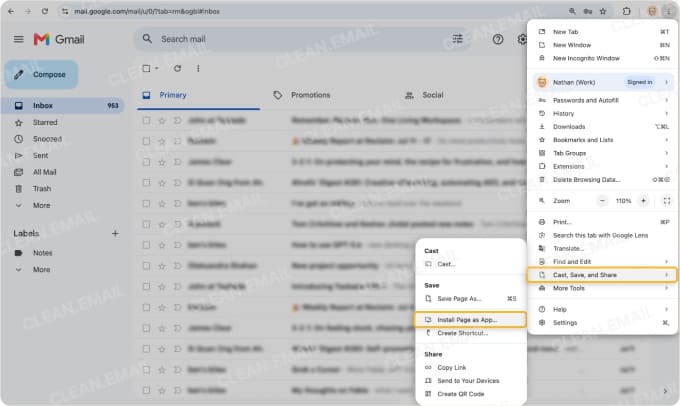Image resolution: width=680 pixels, height=406 pixels.
Task: Choose New Incognito Window
Action: [603, 58]
